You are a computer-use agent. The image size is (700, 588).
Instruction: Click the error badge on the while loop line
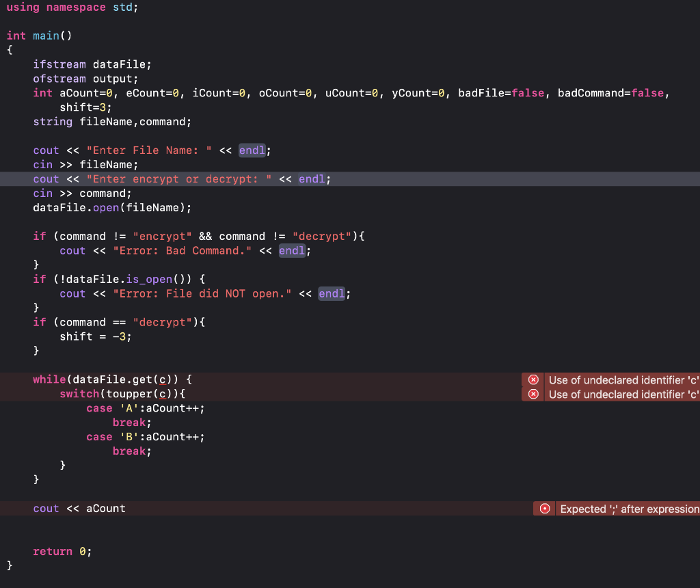coord(533,379)
